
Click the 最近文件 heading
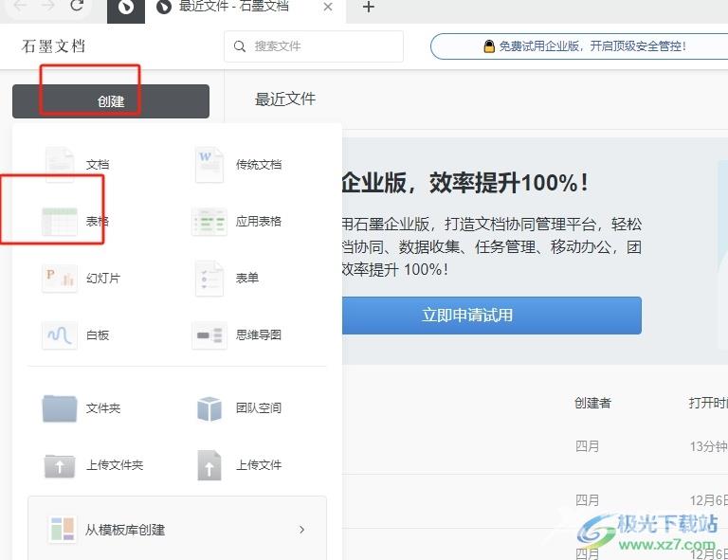285,99
